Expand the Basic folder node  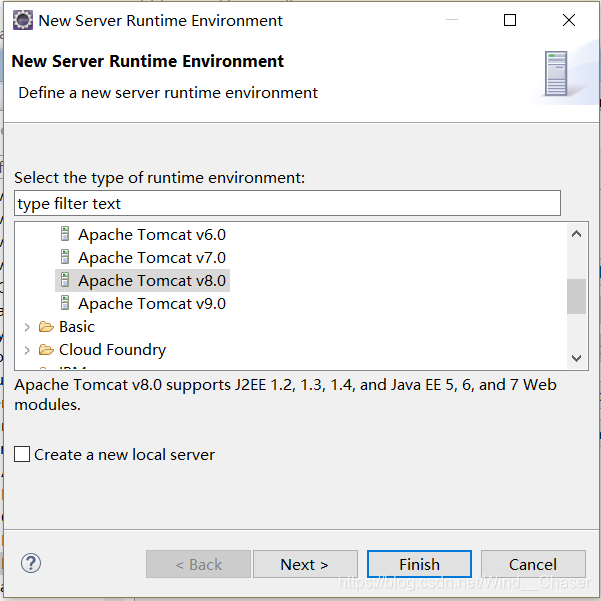[x=27, y=327]
